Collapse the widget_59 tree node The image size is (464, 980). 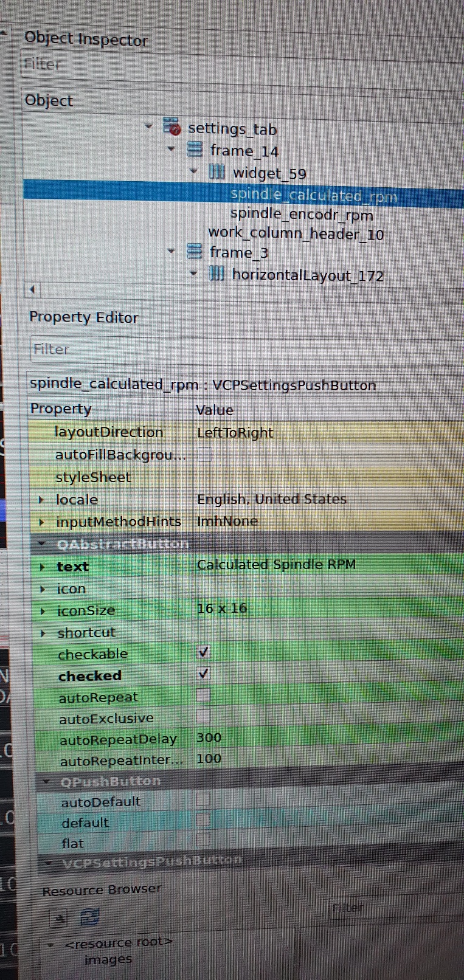[x=194, y=171]
